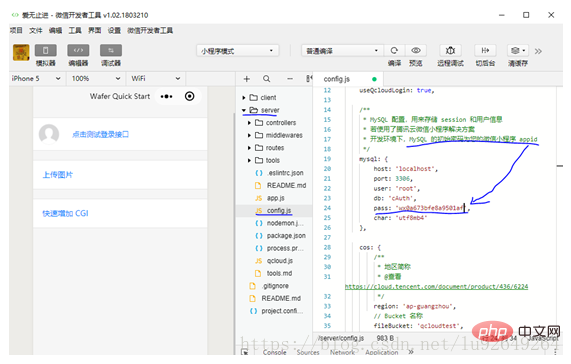Open app.js in the file tree
The image size is (571, 364).
click(275, 198)
